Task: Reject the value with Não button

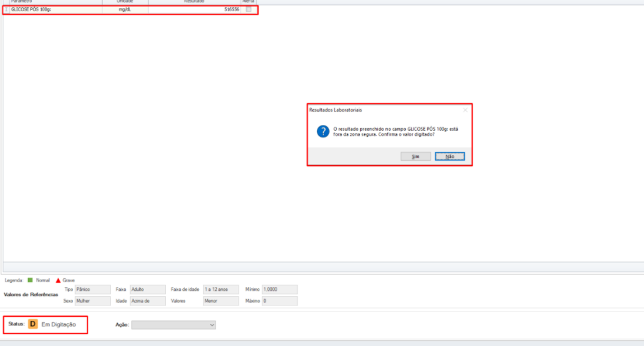Action: [x=450, y=156]
